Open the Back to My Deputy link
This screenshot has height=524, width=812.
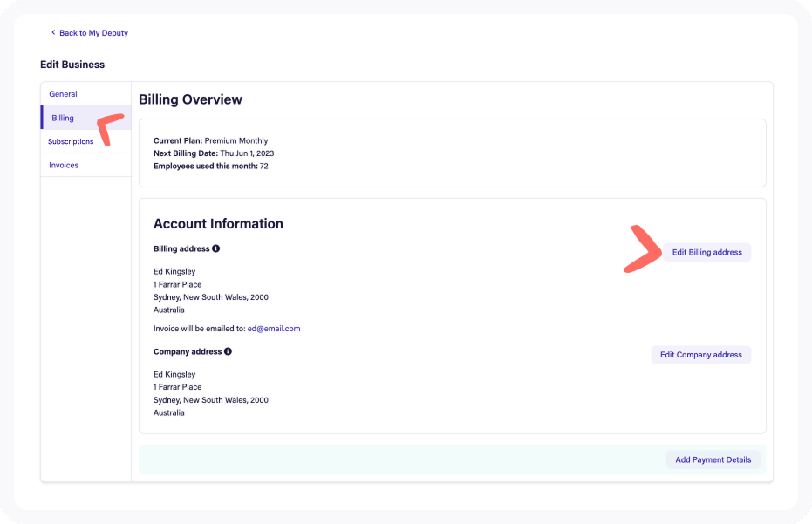point(93,33)
